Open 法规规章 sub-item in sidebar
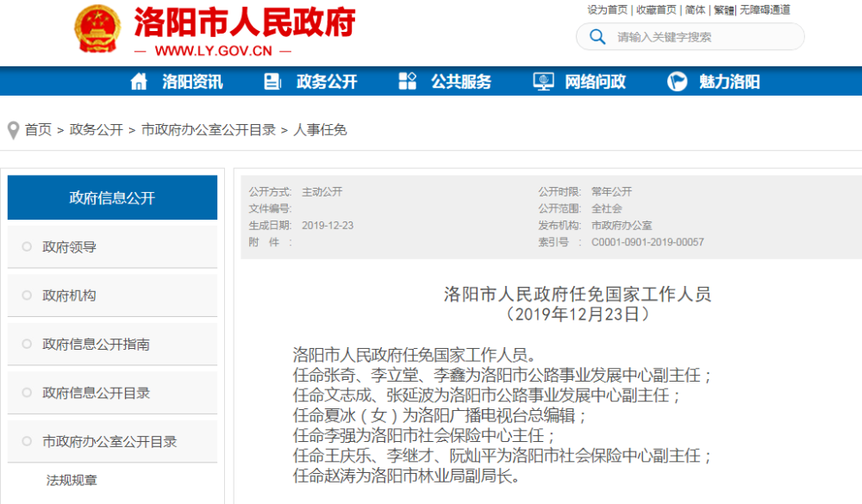Viewport: 862px width, 504px height. (72, 481)
